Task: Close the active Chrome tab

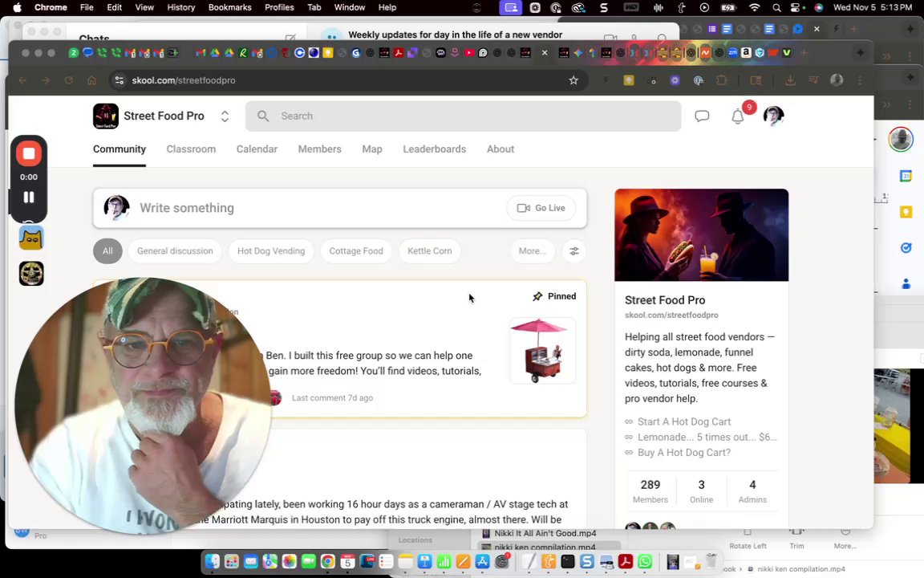Action: pyautogui.click(x=545, y=53)
